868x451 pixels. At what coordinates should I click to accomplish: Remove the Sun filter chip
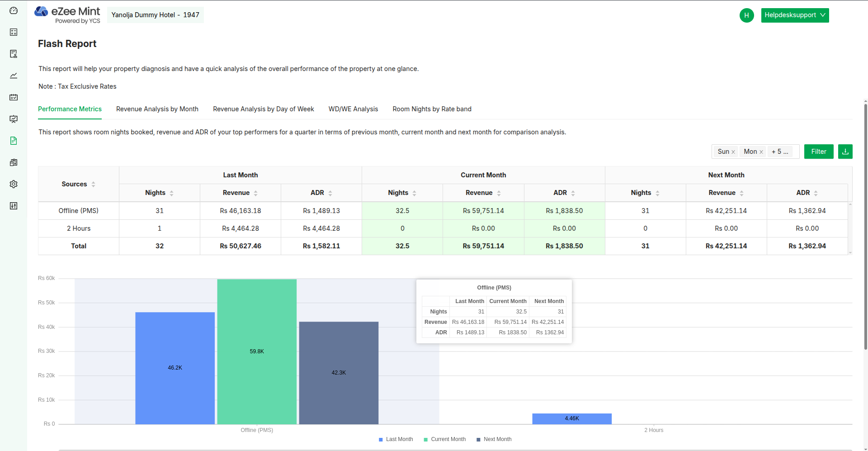pyautogui.click(x=733, y=152)
